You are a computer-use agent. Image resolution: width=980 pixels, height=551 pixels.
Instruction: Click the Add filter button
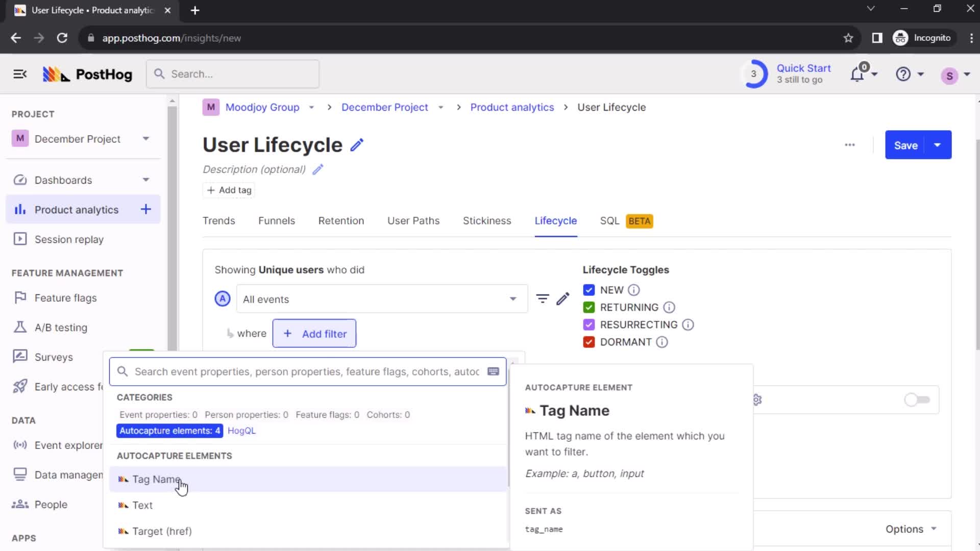314,333
